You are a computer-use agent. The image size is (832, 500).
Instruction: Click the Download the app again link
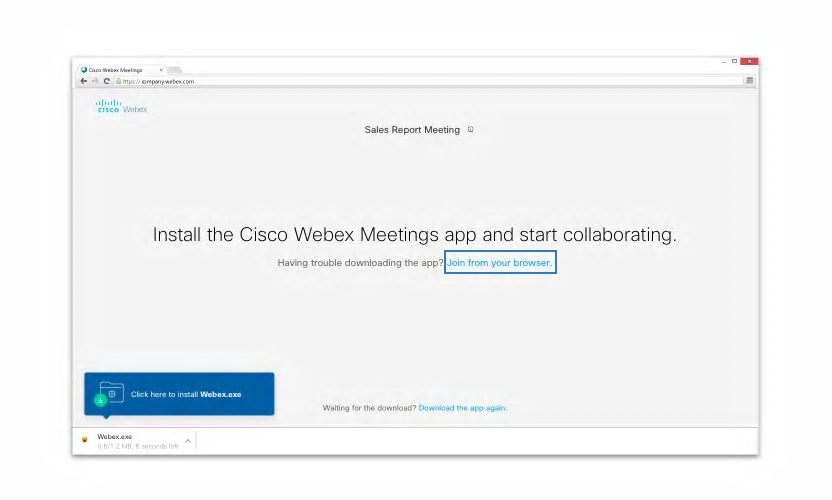click(x=463, y=408)
